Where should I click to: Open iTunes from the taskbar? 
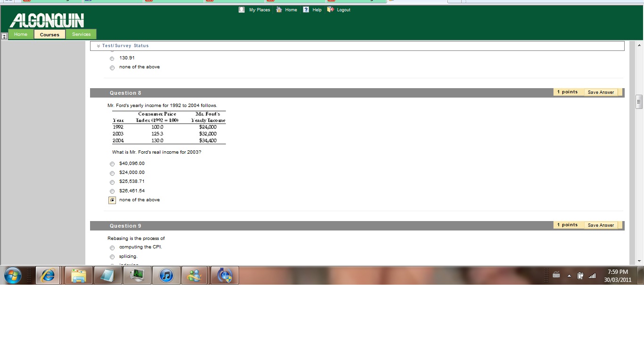point(166,276)
